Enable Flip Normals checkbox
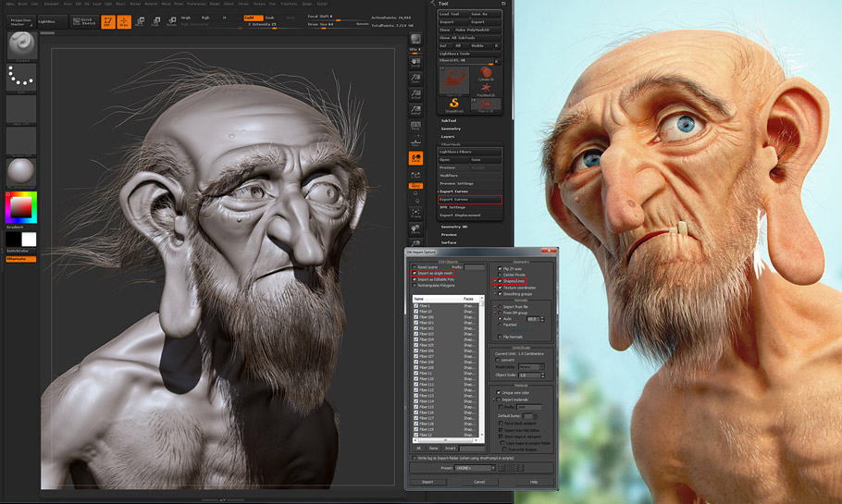The height and width of the screenshot is (504, 842). [x=501, y=337]
